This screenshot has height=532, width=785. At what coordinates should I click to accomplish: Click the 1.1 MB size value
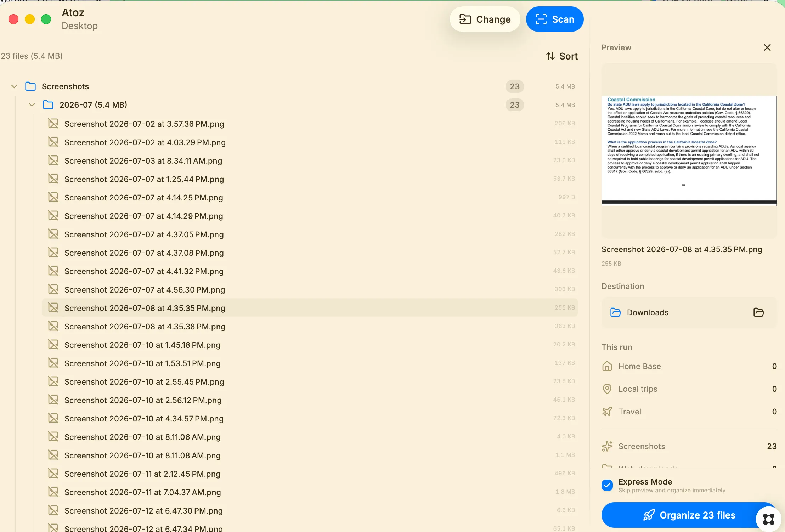pos(565,455)
